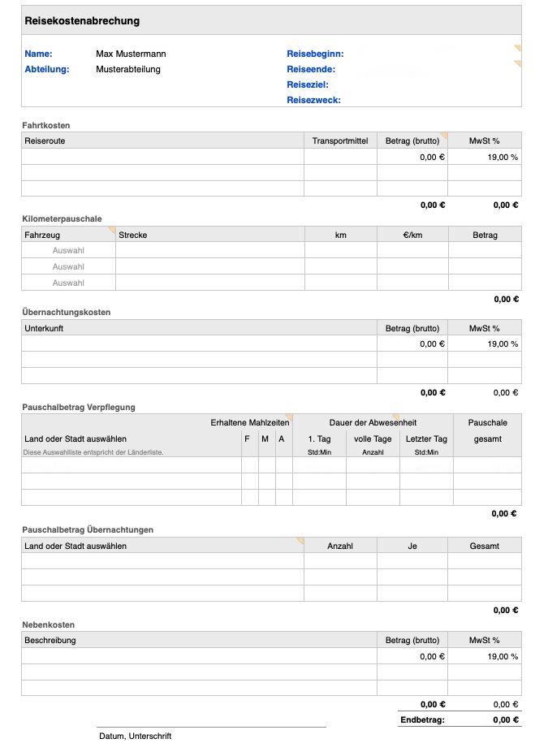The width and height of the screenshot is (548, 756).
Task: Click the Erhaltene Mahlzeiten comment marker
Action: tap(288, 417)
